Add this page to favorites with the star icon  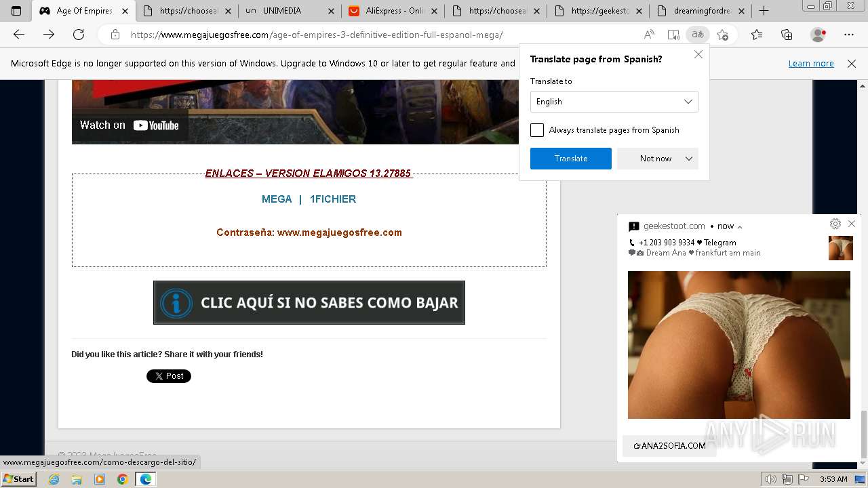click(x=722, y=35)
